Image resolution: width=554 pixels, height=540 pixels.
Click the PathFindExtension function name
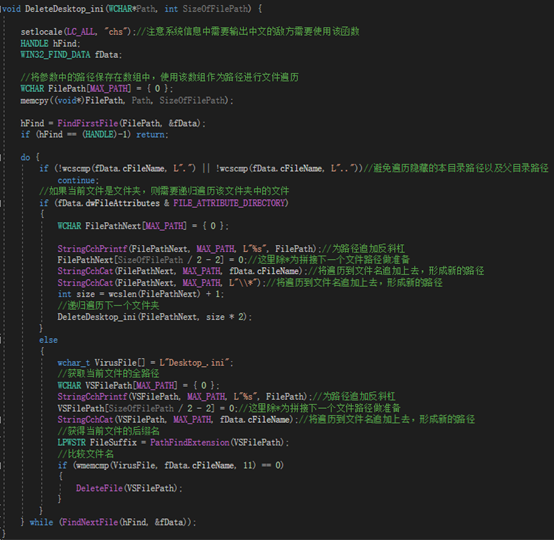(190, 442)
